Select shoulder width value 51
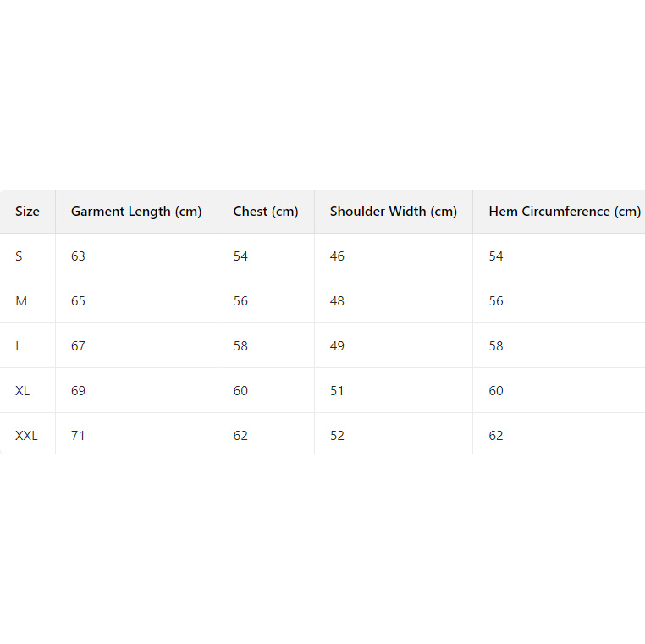The height and width of the screenshot is (644, 645). pyautogui.click(x=337, y=391)
